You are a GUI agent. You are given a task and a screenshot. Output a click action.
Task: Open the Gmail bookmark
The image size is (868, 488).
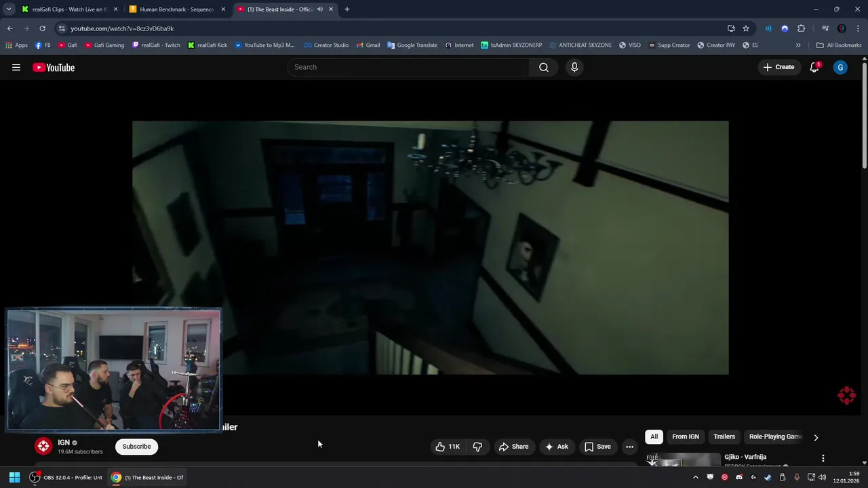[x=368, y=45]
